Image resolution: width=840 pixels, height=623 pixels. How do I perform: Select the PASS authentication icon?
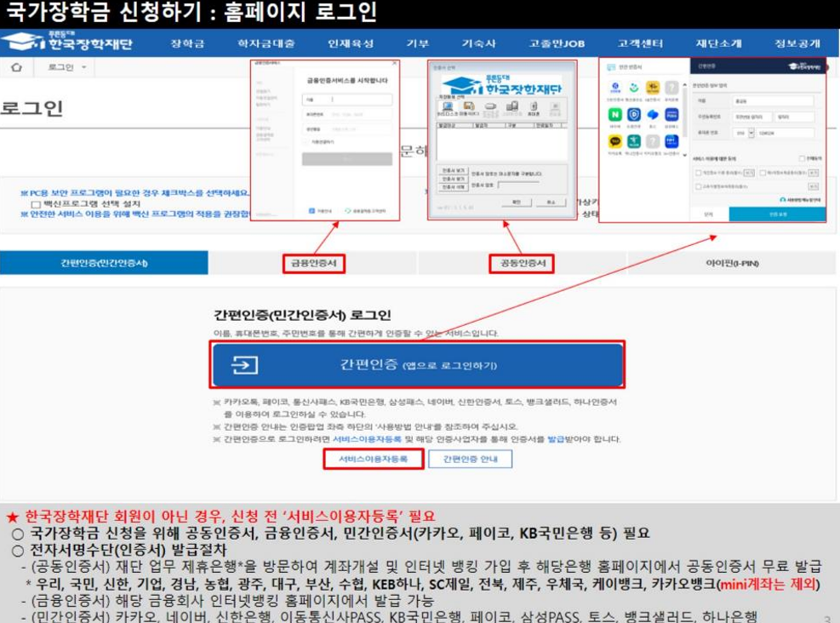672,115
